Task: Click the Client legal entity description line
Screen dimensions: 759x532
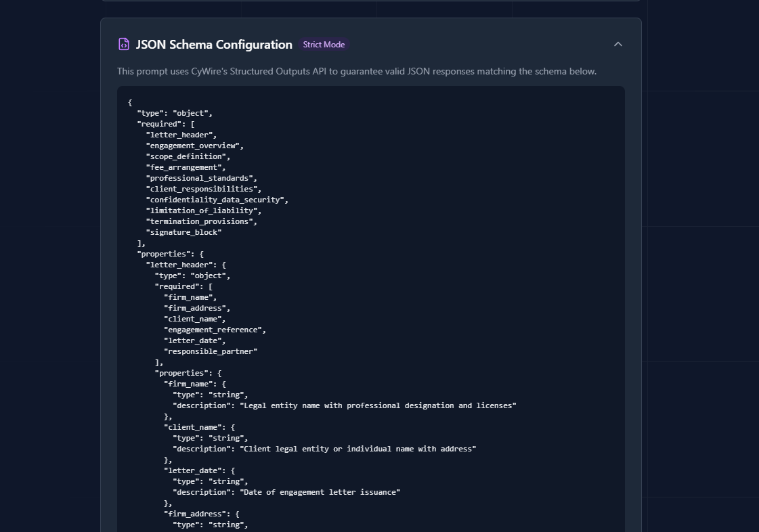Action: (324, 449)
